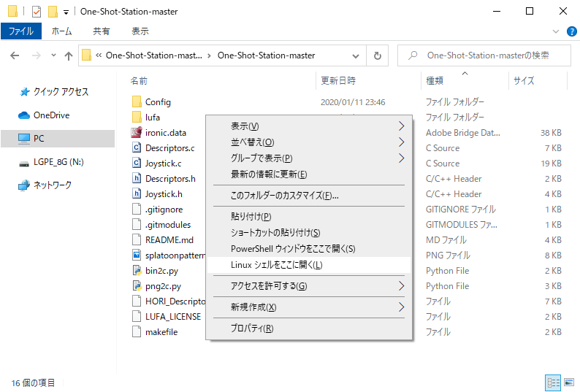580x392 pixels.
Task: Switch to details view icon in status bar
Action: 554,383
